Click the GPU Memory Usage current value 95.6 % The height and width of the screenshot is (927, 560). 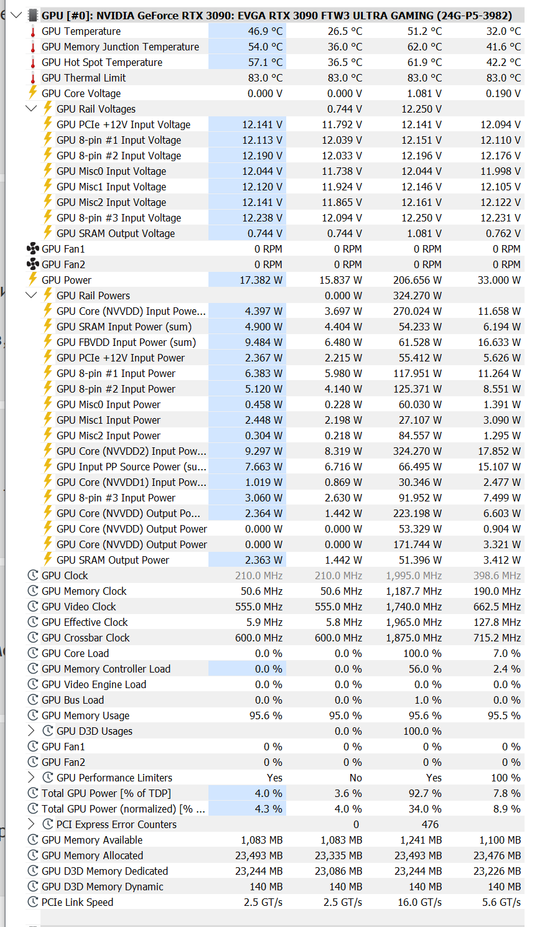pyautogui.click(x=266, y=715)
